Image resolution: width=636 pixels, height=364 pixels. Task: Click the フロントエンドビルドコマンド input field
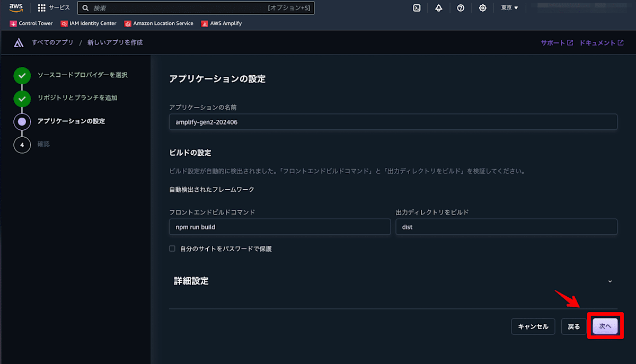[x=280, y=227]
